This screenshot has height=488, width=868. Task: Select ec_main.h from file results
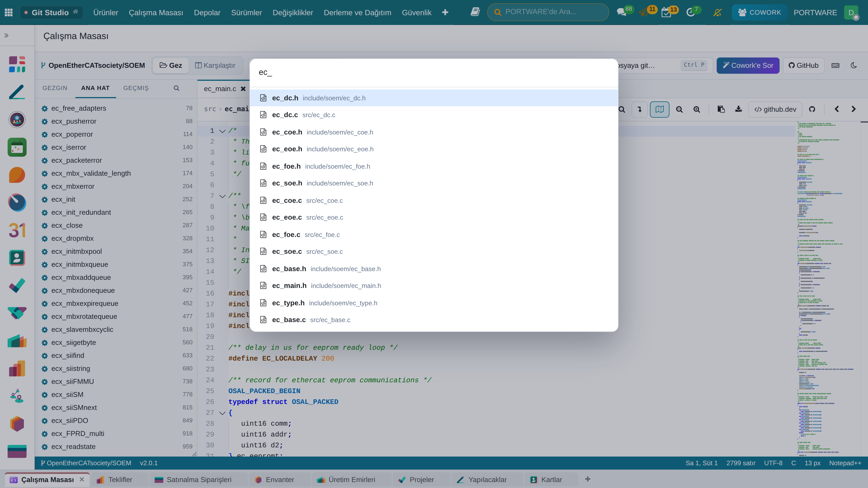[434, 285]
